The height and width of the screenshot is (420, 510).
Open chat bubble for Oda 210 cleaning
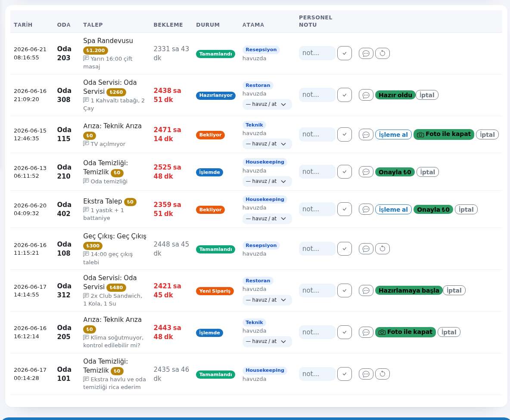(366, 172)
